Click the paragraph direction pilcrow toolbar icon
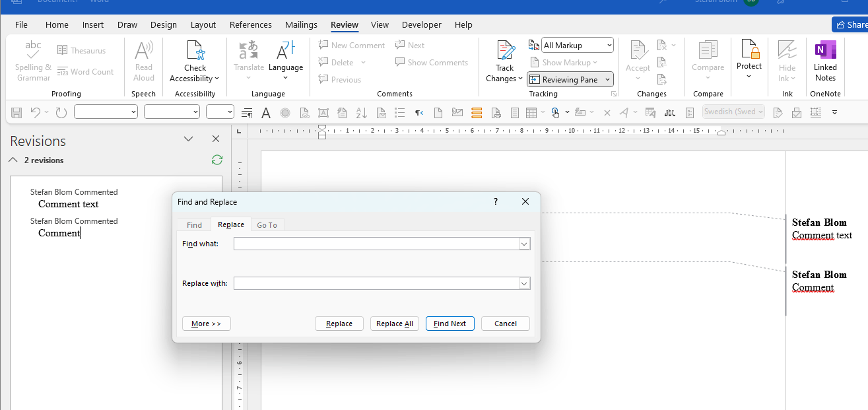The width and height of the screenshot is (868, 410). point(418,113)
